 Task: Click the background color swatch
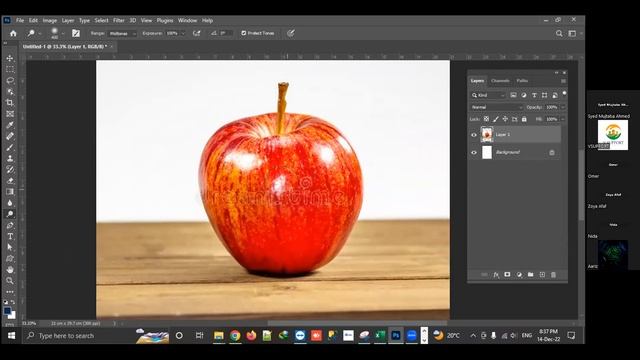[x=12, y=316]
